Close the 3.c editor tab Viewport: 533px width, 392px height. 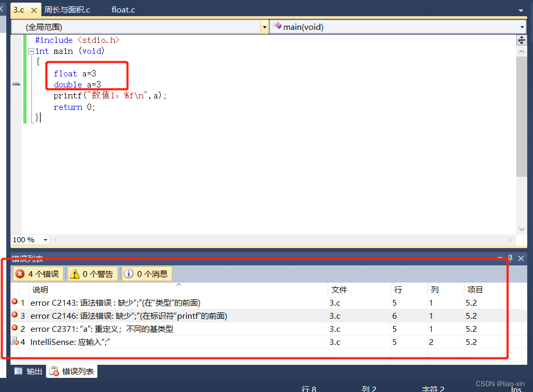35,10
